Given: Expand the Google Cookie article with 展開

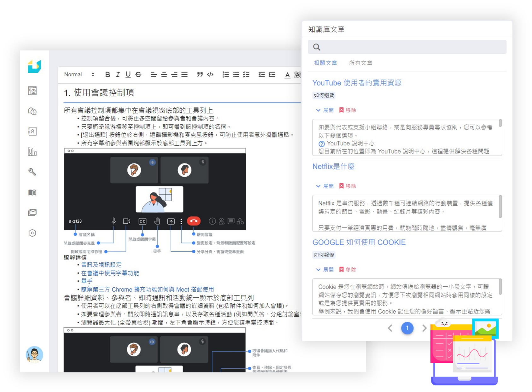Looking at the screenshot, I should tap(325, 270).
